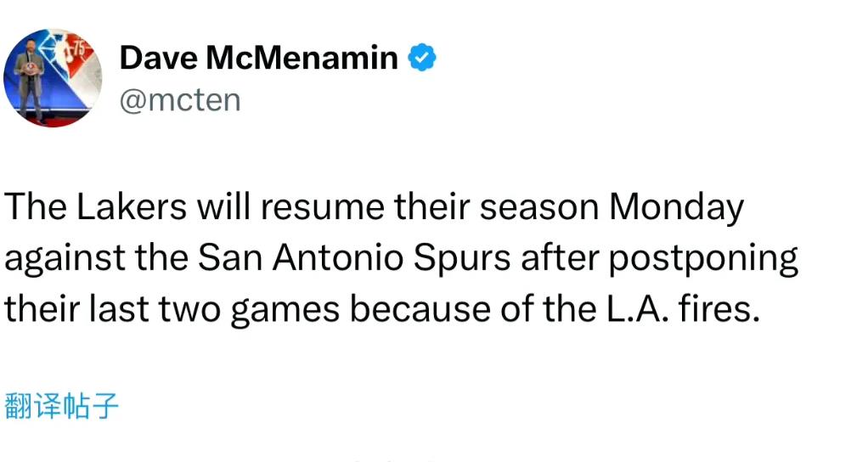
Task: Click the word "games" in the tweet
Action: pyautogui.click(x=285, y=311)
